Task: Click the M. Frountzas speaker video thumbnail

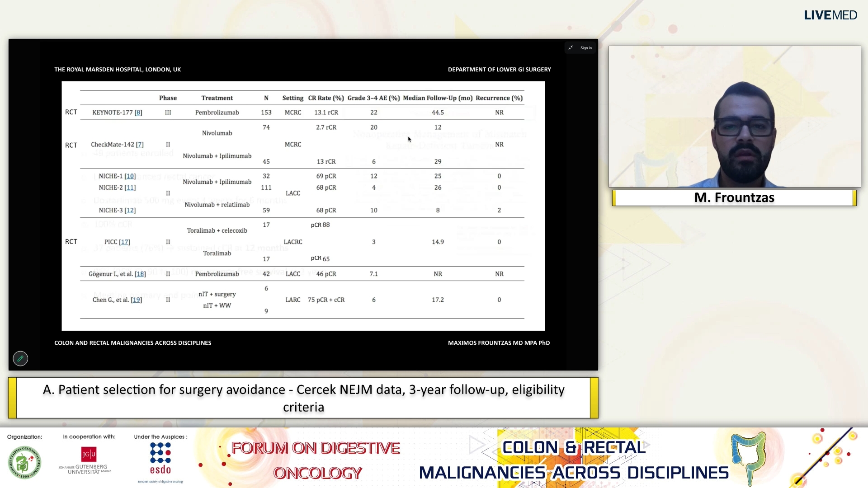Action: pyautogui.click(x=735, y=117)
